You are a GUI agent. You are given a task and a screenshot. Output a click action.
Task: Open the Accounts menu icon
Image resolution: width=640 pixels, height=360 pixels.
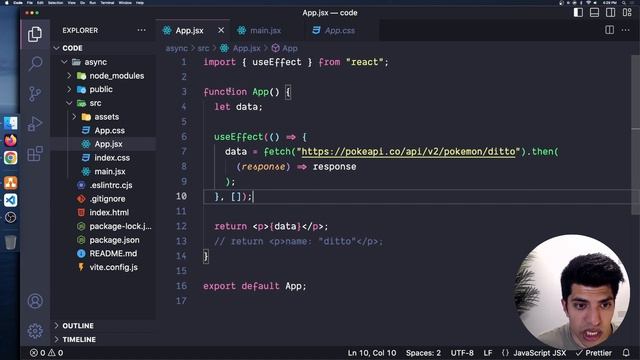coord(35,301)
